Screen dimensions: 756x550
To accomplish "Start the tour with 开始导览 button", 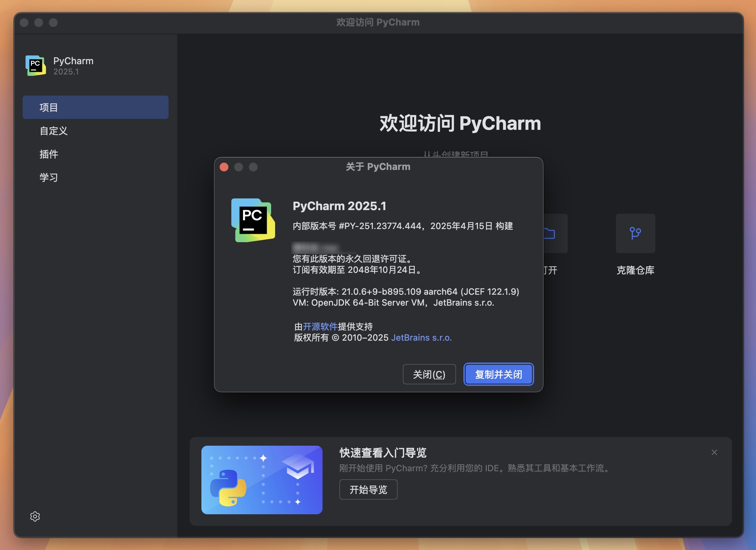I will (368, 489).
